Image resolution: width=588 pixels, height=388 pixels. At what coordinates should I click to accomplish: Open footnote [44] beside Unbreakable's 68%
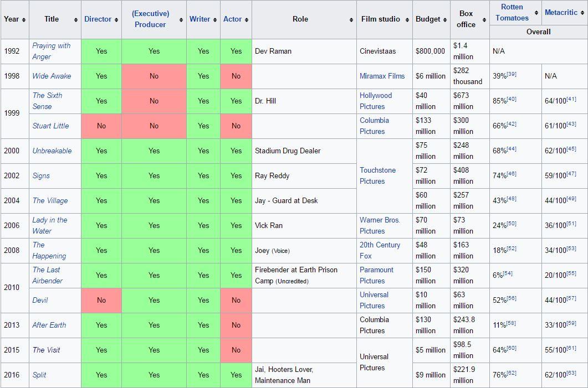click(512, 149)
